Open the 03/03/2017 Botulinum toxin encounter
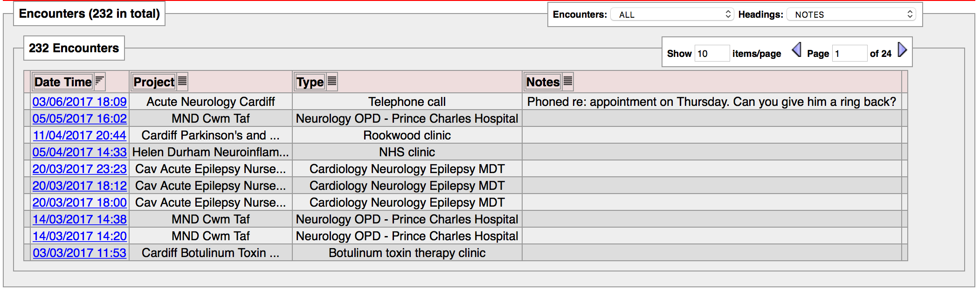This screenshot has width=980, height=292. [79, 252]
